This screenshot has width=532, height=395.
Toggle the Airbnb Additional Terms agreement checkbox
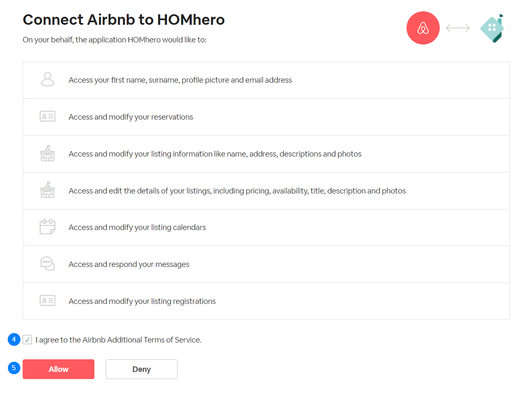tap(27, 340)
